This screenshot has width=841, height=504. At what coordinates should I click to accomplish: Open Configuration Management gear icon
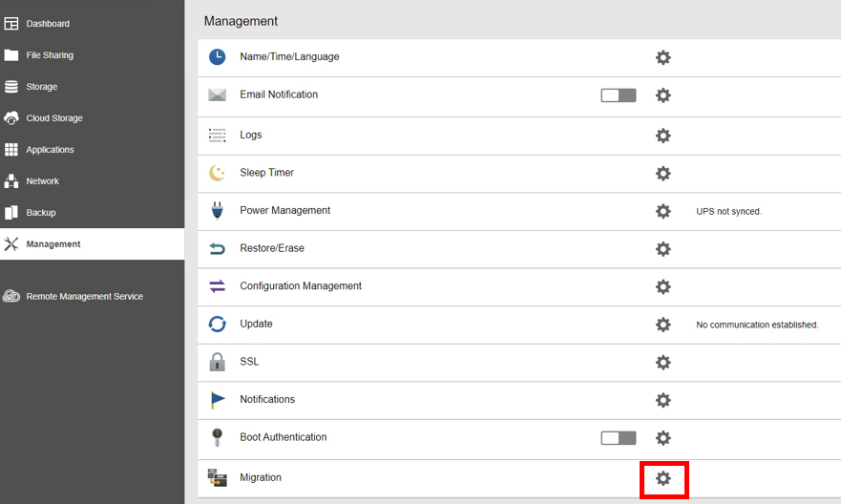[663, 286]
